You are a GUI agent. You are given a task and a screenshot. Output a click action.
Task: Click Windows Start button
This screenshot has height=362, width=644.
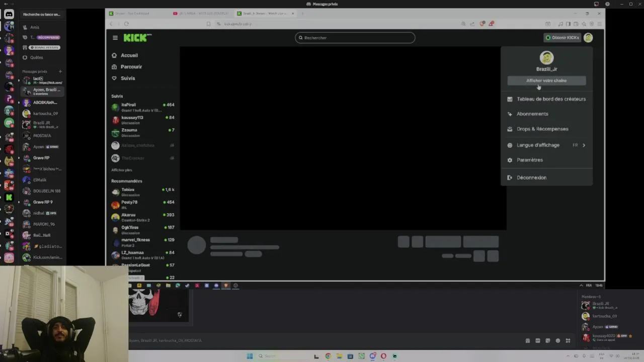pyautogui.click(x=250, y=356)
